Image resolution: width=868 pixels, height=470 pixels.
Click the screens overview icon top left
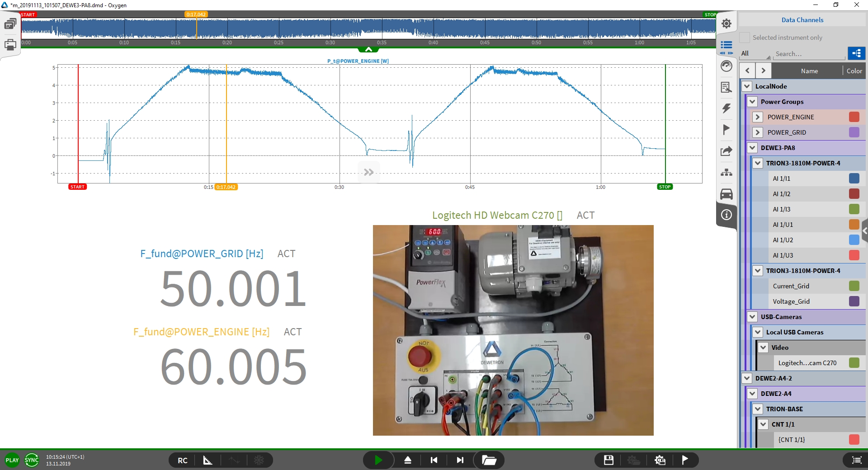pyautogui.click(x=10, y=24)
